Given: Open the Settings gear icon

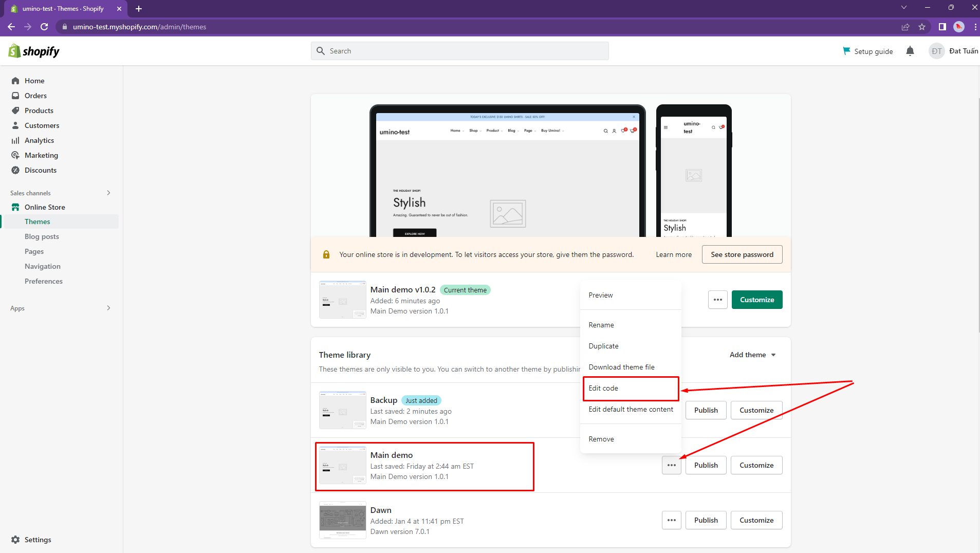Looking at the screenshot, I should [15, 540].
